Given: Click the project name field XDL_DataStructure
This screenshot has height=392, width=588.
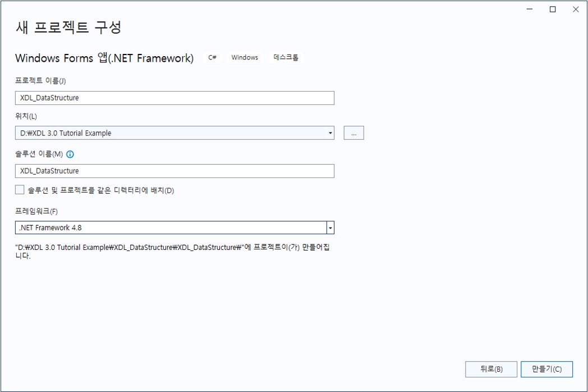Looking at the screenshot, I should click(x=174, y=98).
